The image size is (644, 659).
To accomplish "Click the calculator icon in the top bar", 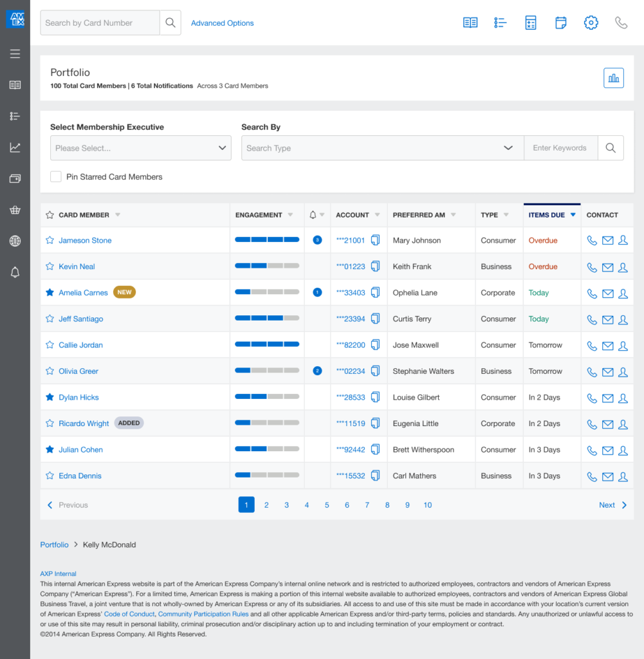I will pos(530,23).
